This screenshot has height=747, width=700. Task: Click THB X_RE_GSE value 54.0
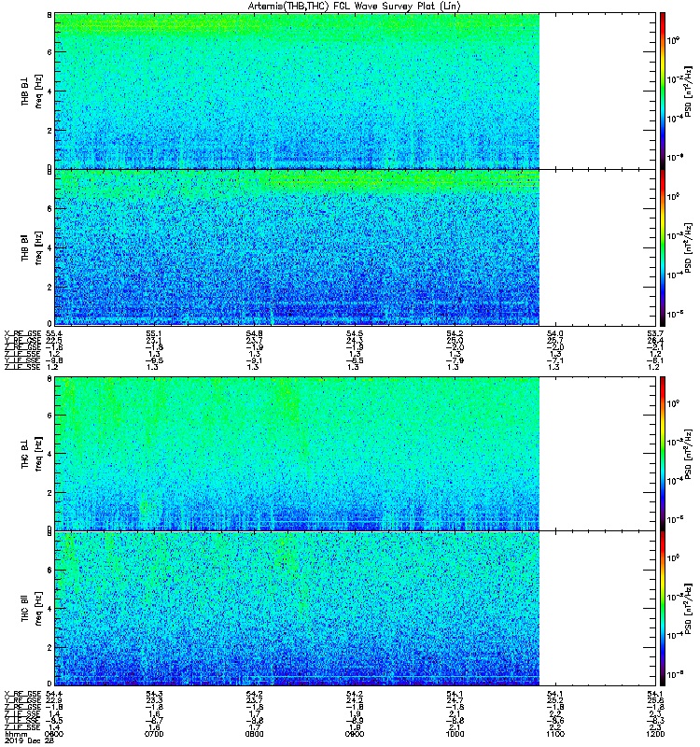click(x=555, y=334)
